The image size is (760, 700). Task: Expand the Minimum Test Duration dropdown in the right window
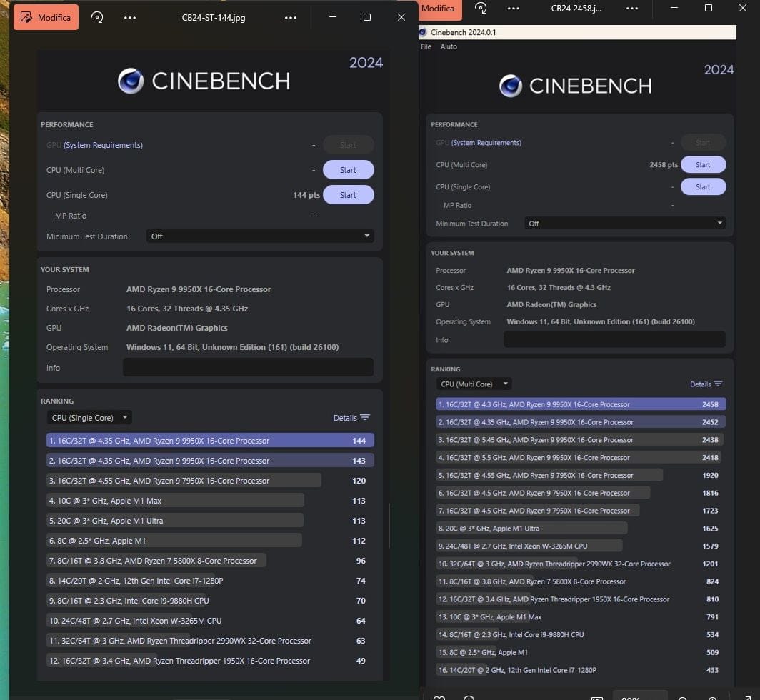tap(625, 224)
